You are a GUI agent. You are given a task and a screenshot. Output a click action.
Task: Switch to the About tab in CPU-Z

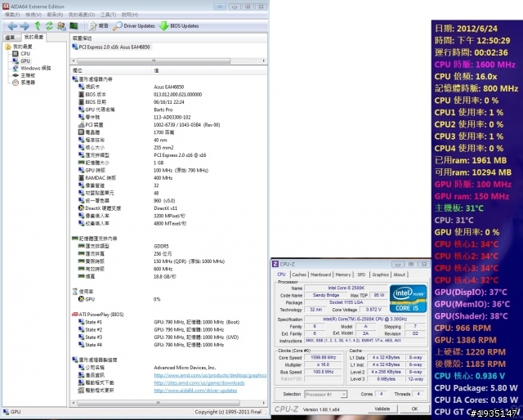[400, 275]
